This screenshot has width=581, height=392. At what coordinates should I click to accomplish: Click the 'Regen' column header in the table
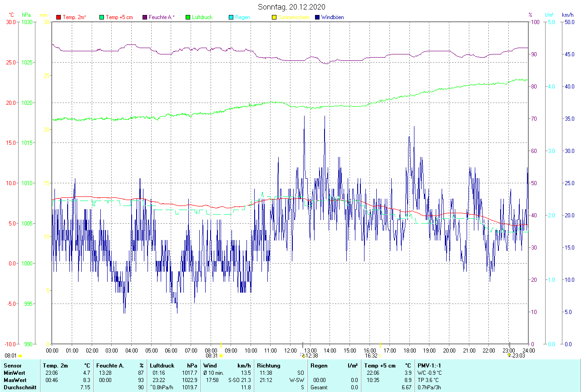tap(319, 366)
